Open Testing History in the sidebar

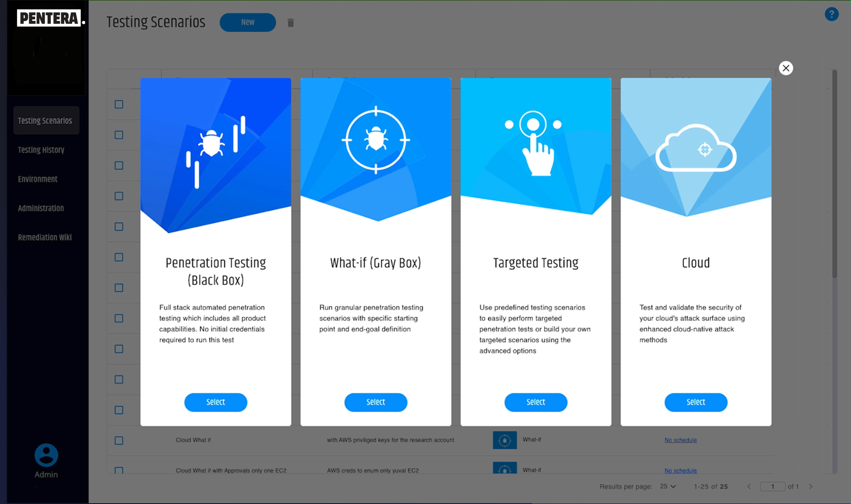pos(41,150)
